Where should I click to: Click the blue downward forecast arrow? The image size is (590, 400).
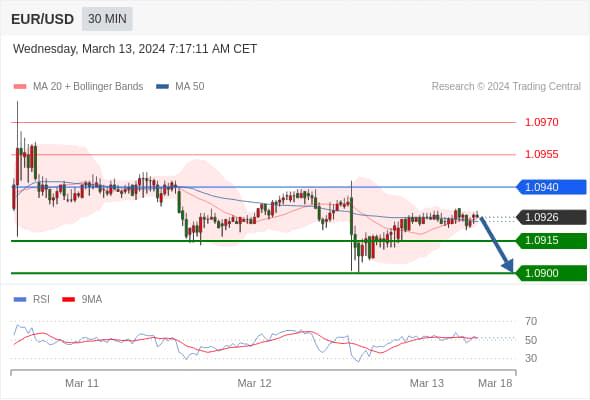click(x=497, y=244)
